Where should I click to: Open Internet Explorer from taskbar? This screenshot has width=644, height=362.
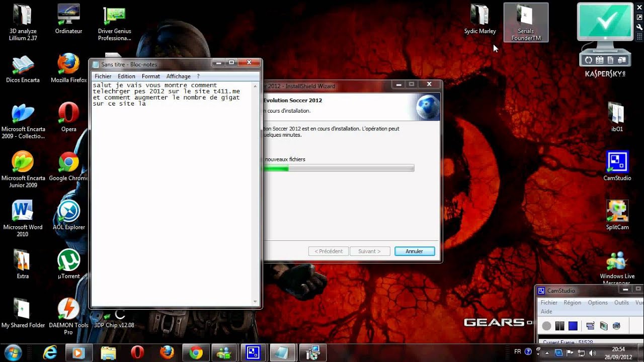[x=50, y=353]
